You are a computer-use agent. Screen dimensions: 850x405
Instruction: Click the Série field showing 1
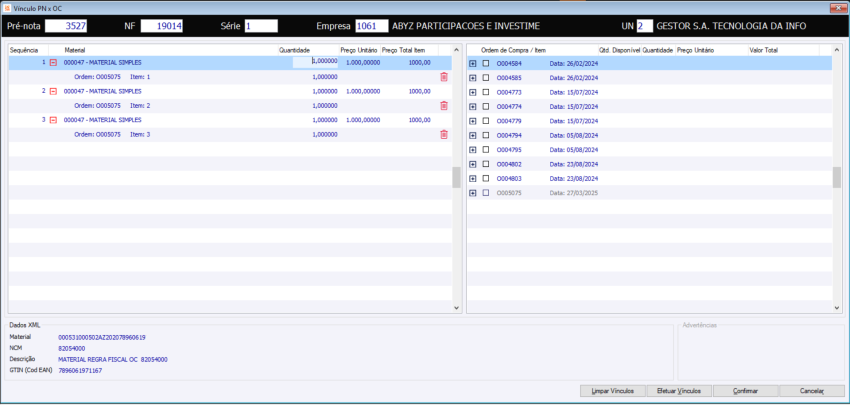point(261,26)
